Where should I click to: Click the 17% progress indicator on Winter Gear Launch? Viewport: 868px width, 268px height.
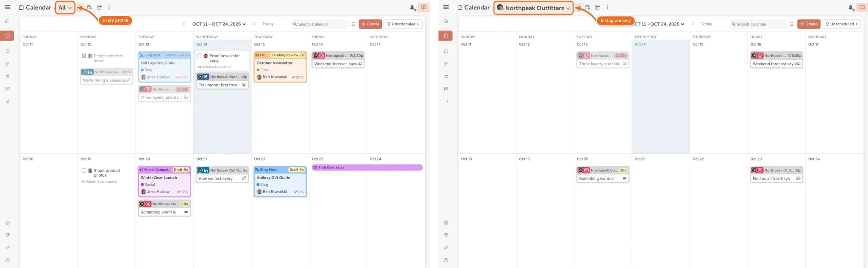pyautogui.click(x=183, y=192)
